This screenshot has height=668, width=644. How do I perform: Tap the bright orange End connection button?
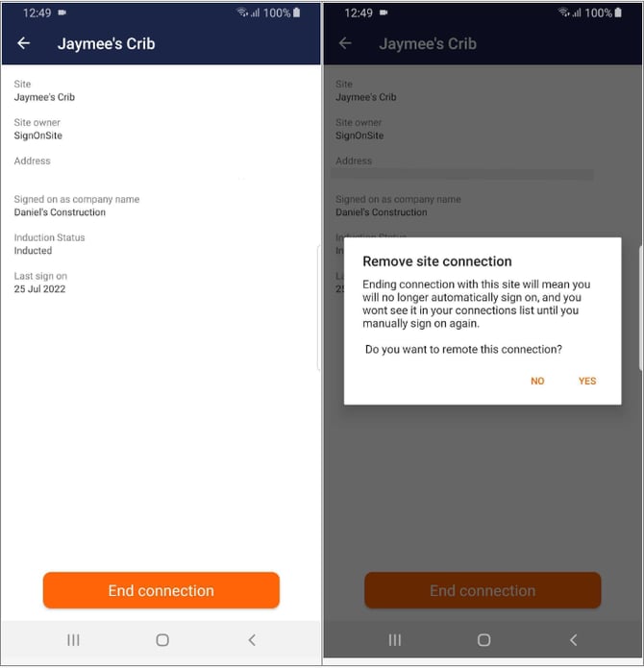[161, 590]
